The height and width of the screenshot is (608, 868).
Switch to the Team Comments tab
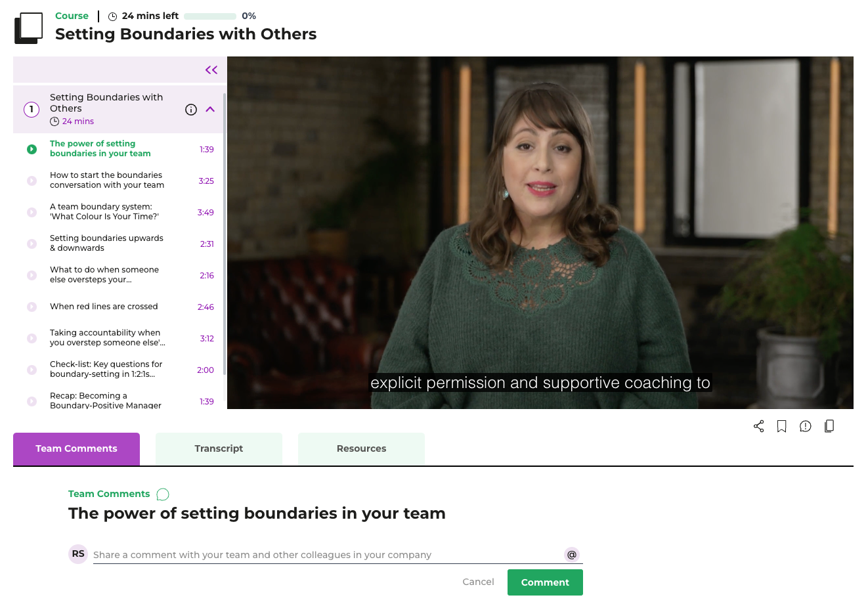click(x=76, y=449)
